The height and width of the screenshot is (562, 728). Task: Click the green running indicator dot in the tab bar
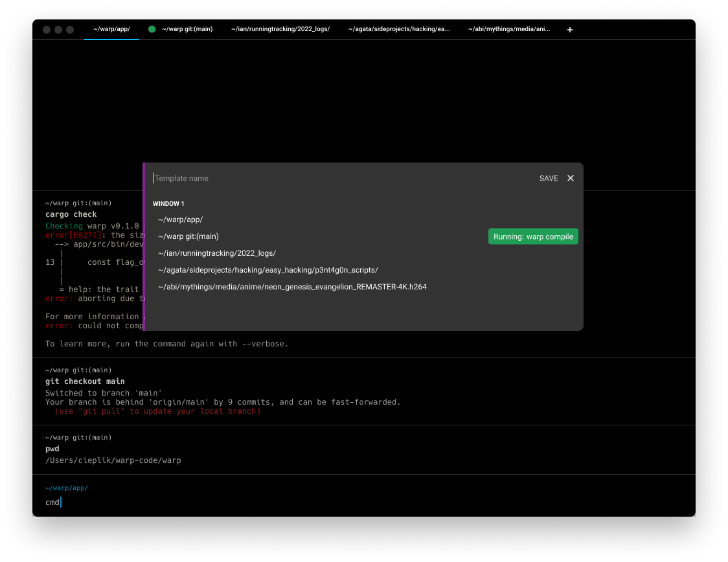[152, 29]
